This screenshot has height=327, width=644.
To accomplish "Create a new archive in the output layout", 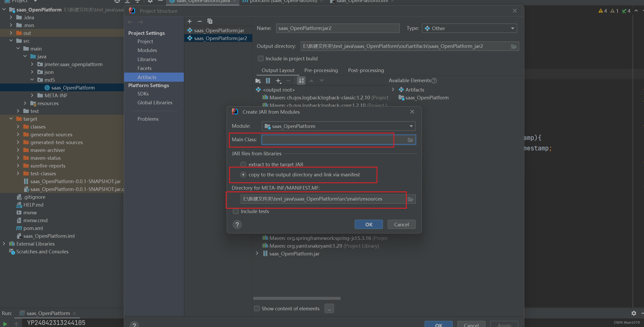I will coord(268,81).
